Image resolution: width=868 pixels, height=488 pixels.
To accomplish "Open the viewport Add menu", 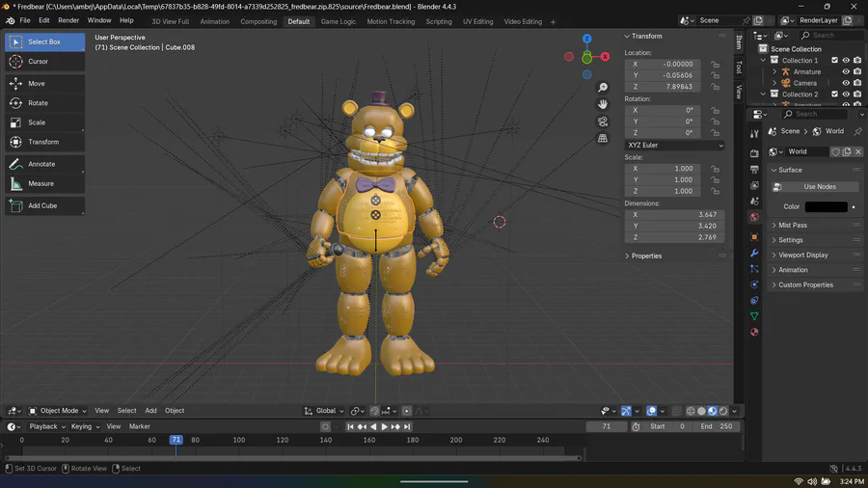I will (x=150, y=411).
